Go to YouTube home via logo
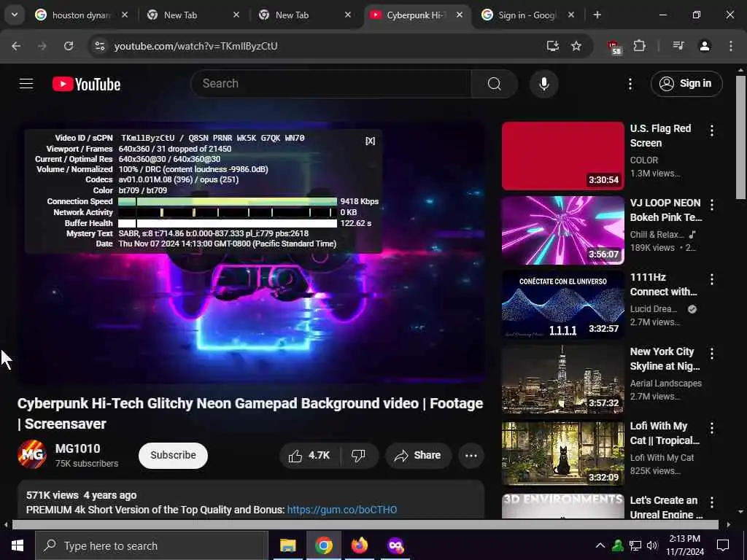The image size is (747, 560). pyautogui.click(x=86, y=85)
